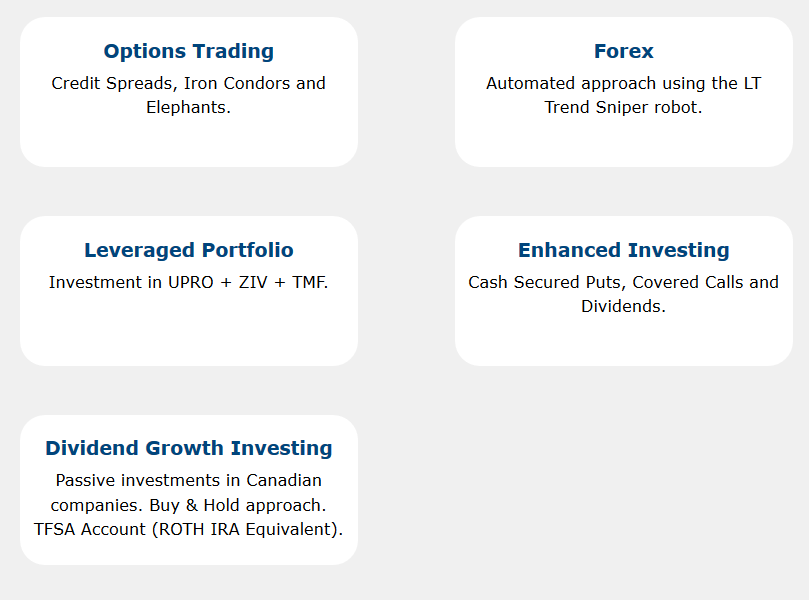Select the Enhanced Investing heading
The height and width of the screenshot is (600, 809).
coord(624,250)
